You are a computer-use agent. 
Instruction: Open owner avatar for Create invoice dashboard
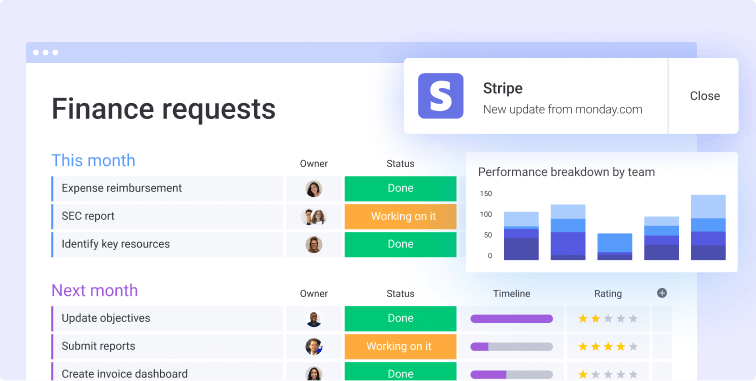pyautogui.click(x=314, y=374)
